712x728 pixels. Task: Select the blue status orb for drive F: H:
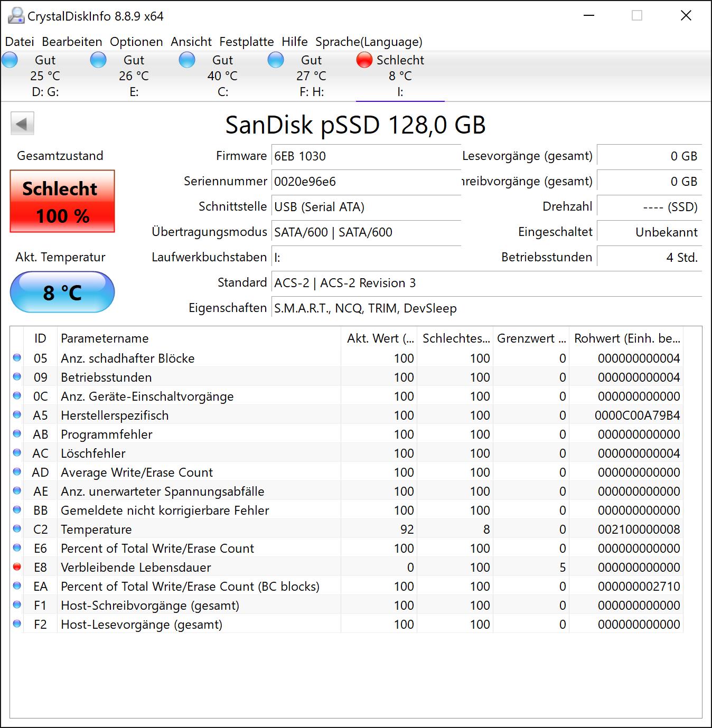[x=276, y=60]
